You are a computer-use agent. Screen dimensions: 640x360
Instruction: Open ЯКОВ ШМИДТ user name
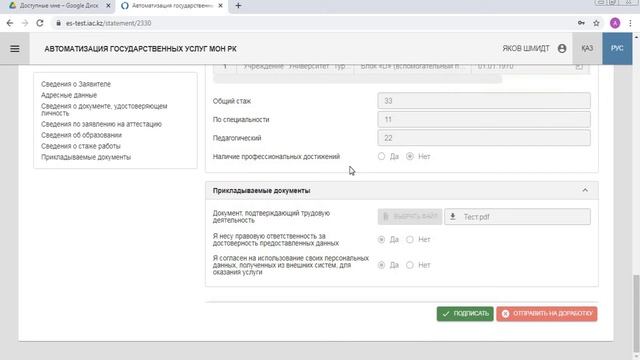(526, 49)
